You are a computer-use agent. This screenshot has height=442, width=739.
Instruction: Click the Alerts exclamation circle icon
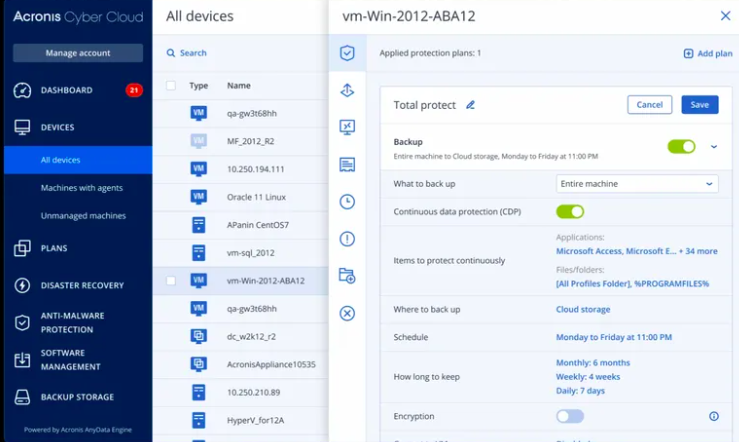[x=347, y=238]
